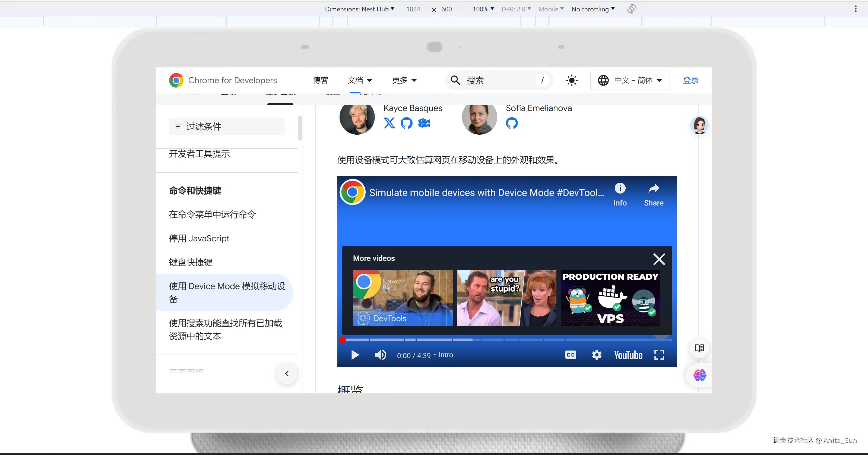Open the 文档 navigation menu

pyautogui.click(x=360, y=81)
